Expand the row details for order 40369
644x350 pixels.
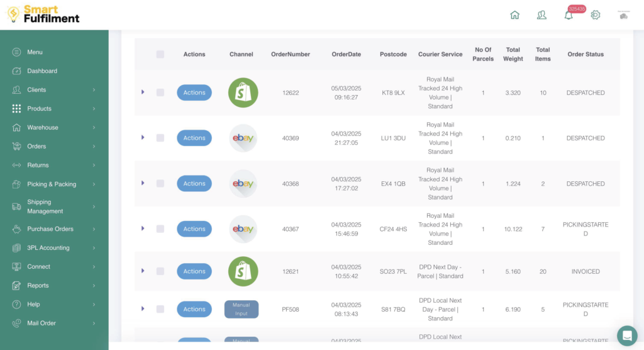[143, 137]
